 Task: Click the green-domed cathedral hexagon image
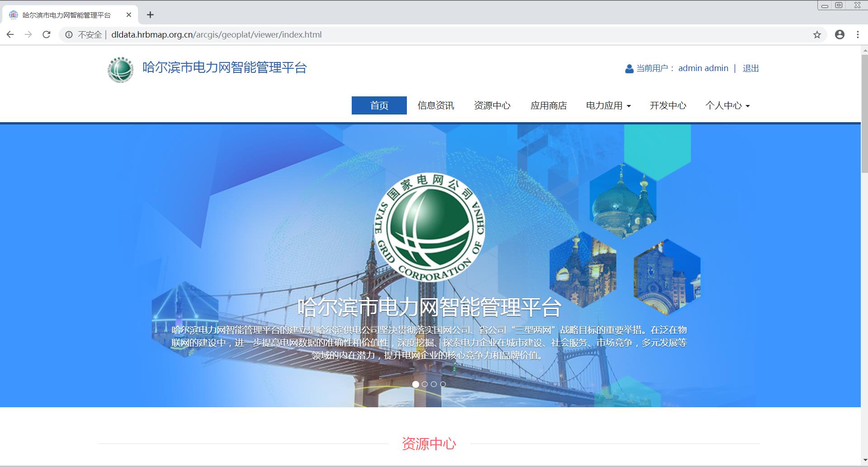click(x=623, y=200)
